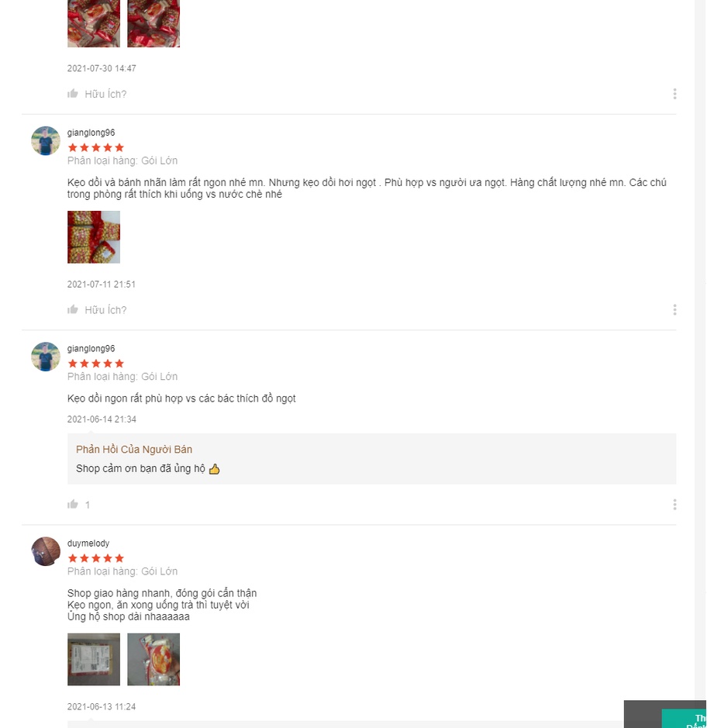Click Hữu Ích? text under 2021-07-11 review
This screenshot has height=728, width=728.
(x=105, y=310)
